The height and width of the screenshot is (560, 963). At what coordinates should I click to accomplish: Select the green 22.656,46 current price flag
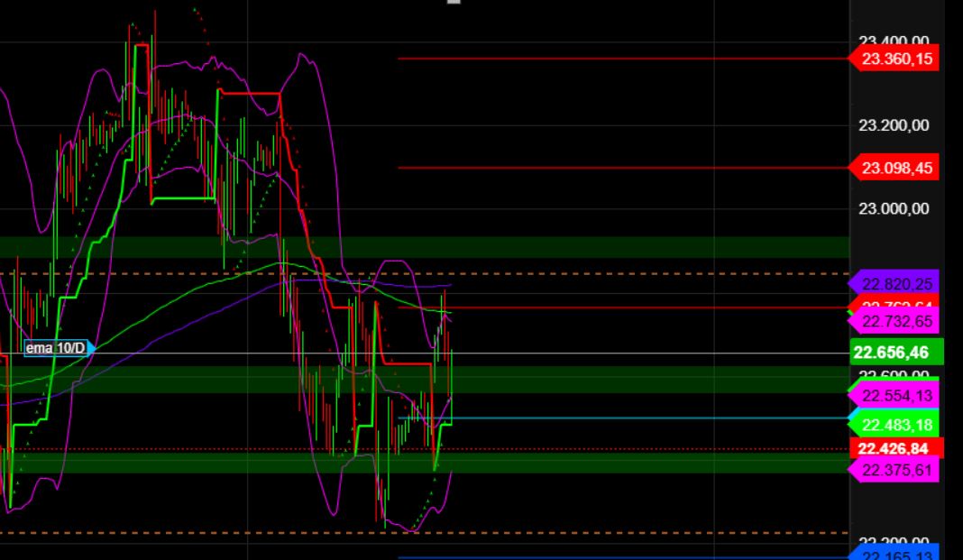pos(894,353)
